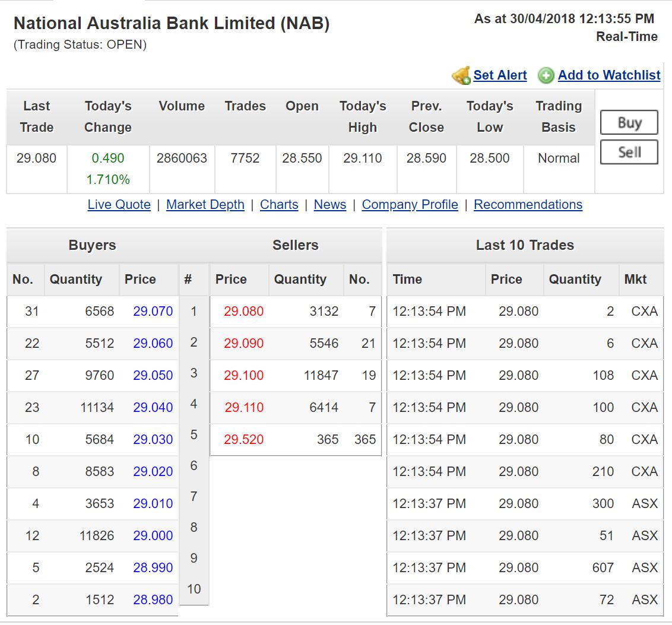The height and width of the screenshot is (625, 672).
Task: Click the Trades count 7752
Action: tap(245, 158)
